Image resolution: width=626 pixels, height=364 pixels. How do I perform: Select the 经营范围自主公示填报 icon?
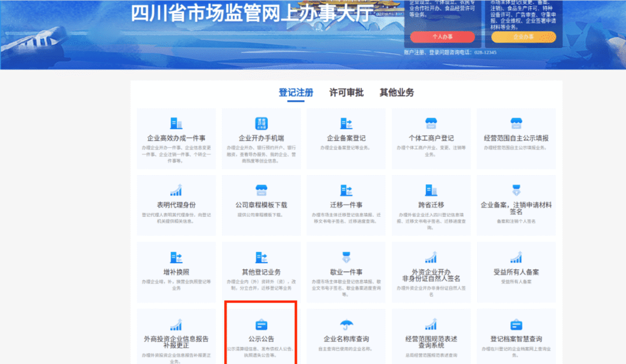pos(516,123)
